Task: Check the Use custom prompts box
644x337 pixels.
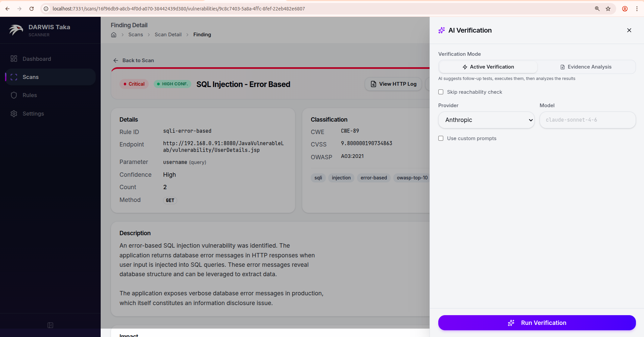Action: 441,138
